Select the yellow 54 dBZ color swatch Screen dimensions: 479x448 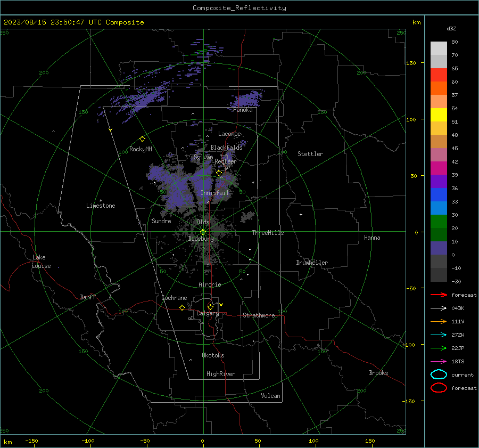tap(439, 115)
